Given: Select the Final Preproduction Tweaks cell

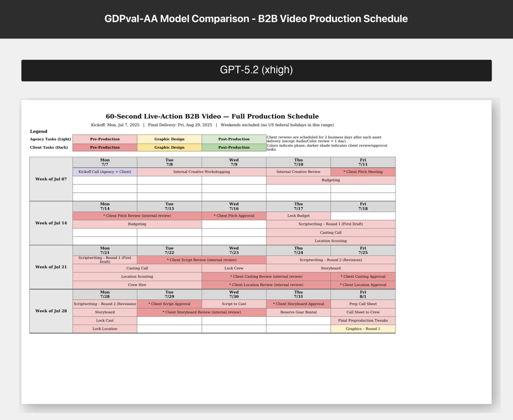Looking at the screenshot, I should click(363, 320).
